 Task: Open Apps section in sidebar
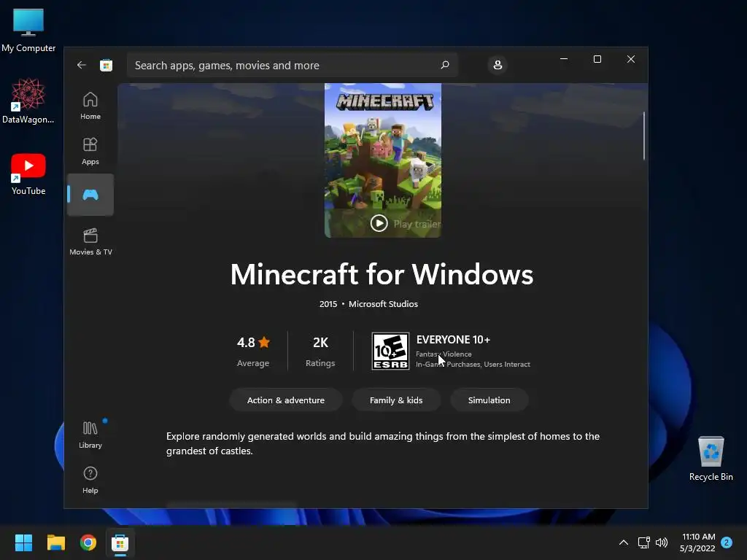pyautogui.click(x=90, y=151)
